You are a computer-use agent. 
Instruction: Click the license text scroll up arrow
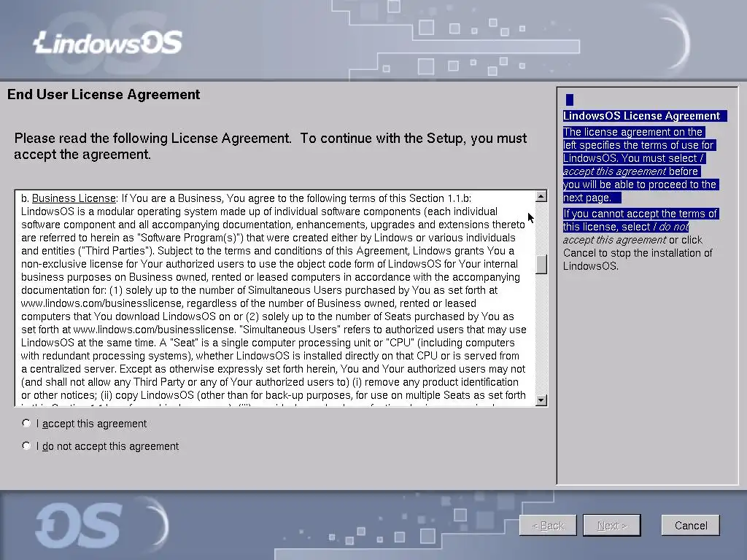click(x=541, y=196)
